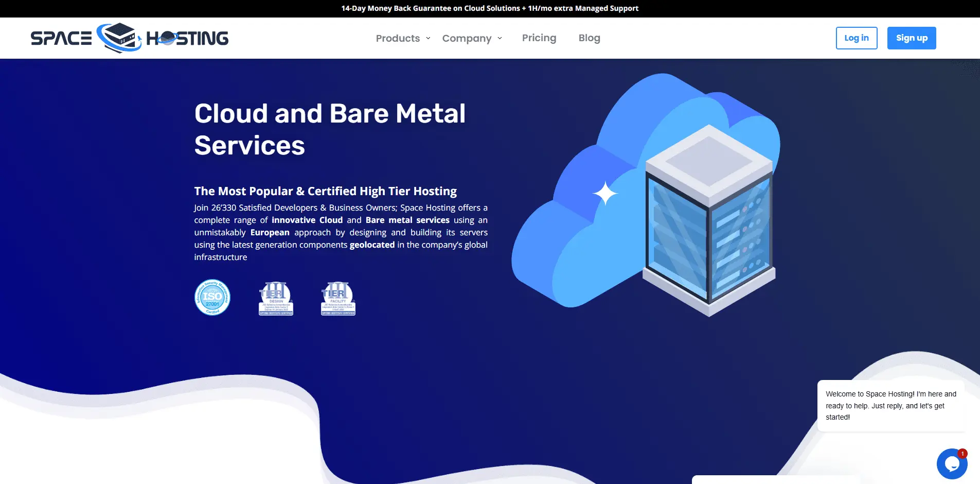This screenshot has width=980, height=484.
Task: Click the chat welcome message popup
Action: coord(891,406)
